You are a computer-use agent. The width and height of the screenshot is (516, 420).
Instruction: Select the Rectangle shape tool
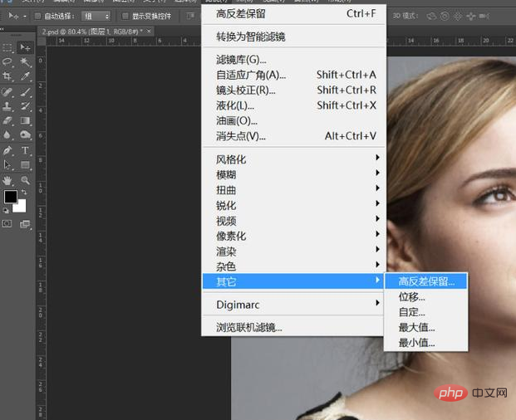pos(25,164)
